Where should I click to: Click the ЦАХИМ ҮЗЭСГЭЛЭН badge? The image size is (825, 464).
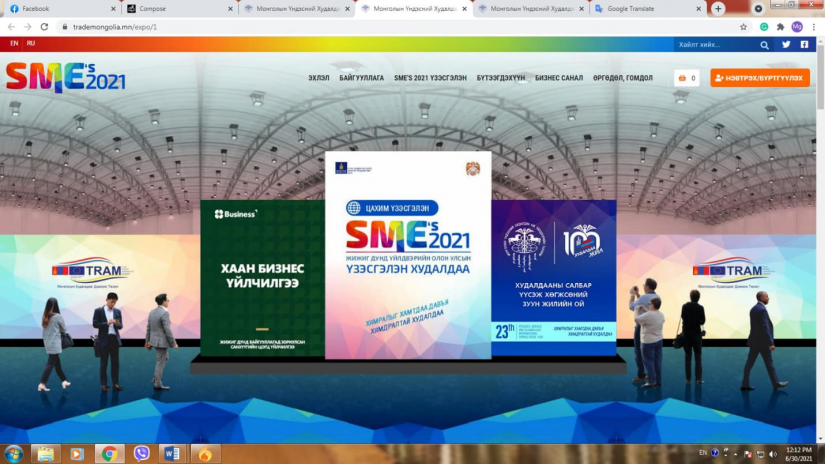coord(392,208)
